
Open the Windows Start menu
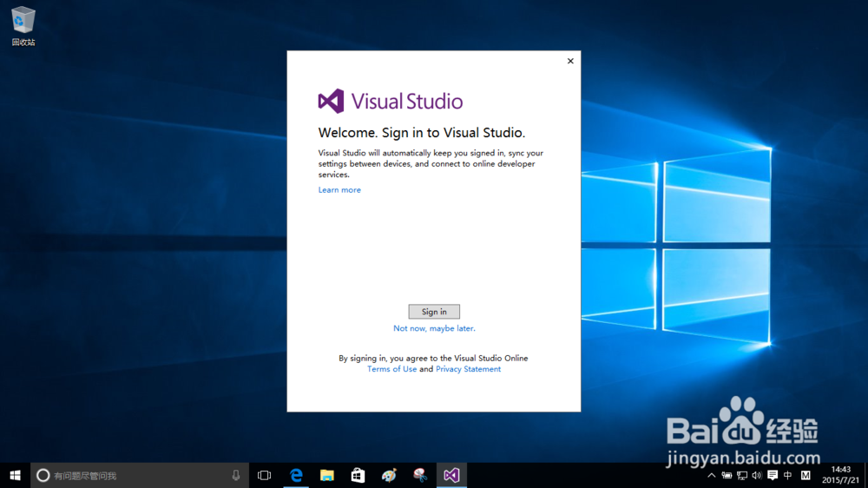point(15,475)
